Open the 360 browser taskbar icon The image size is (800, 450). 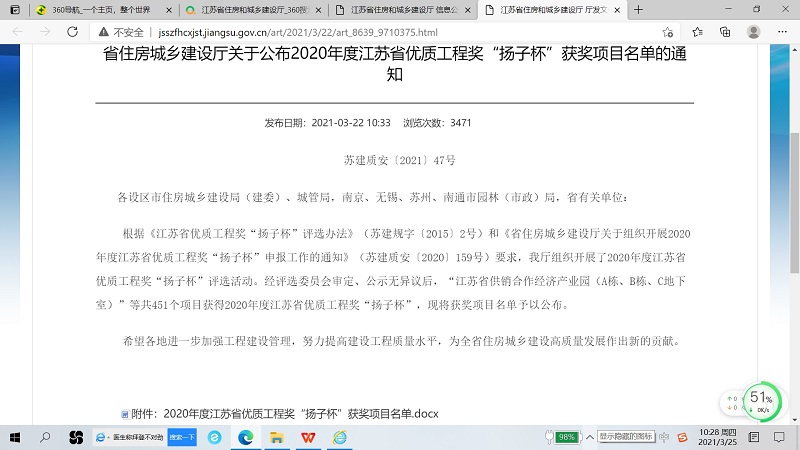[x=215, y=437]
